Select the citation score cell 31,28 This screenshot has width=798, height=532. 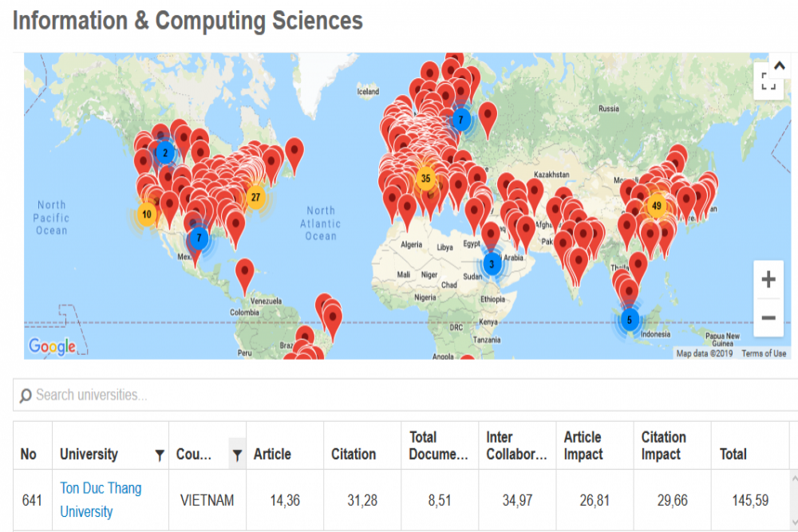(362, 500)
